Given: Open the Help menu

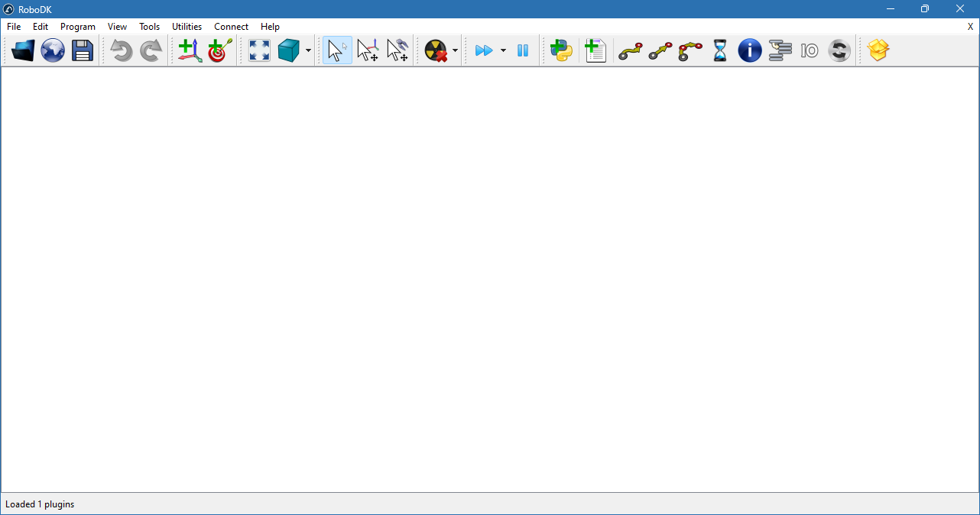Looking at the screenshot, I should coord(271,27).
